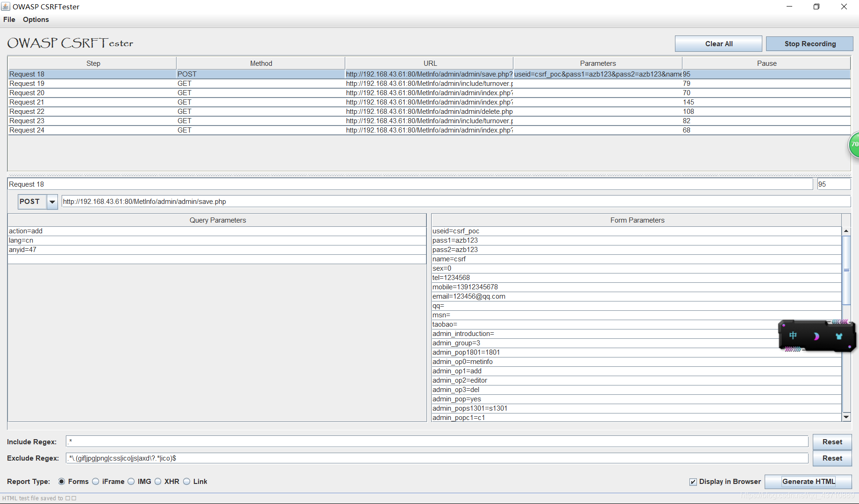Click the action=add query parameter

tap(217, 231)
